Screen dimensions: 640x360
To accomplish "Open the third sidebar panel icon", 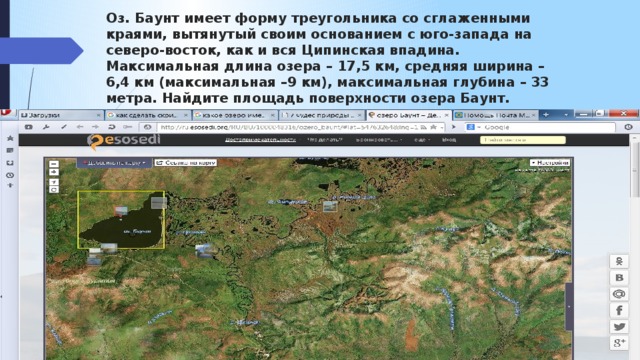I will [x=10, y=163].
